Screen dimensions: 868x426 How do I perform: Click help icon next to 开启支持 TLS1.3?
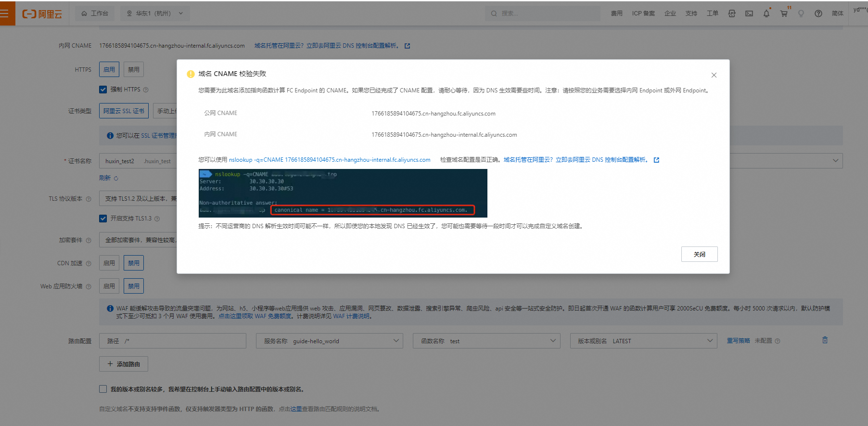tap(157, 219)
